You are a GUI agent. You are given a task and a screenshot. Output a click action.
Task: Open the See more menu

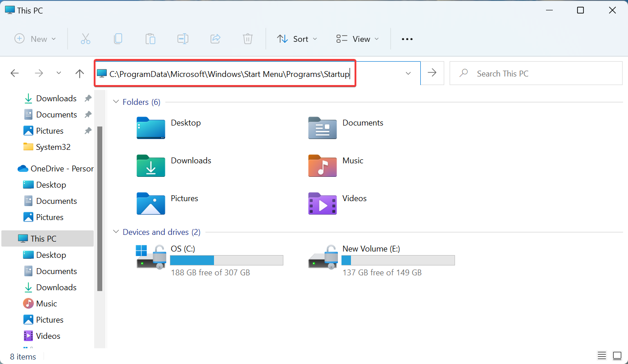(x=407, y=39)
